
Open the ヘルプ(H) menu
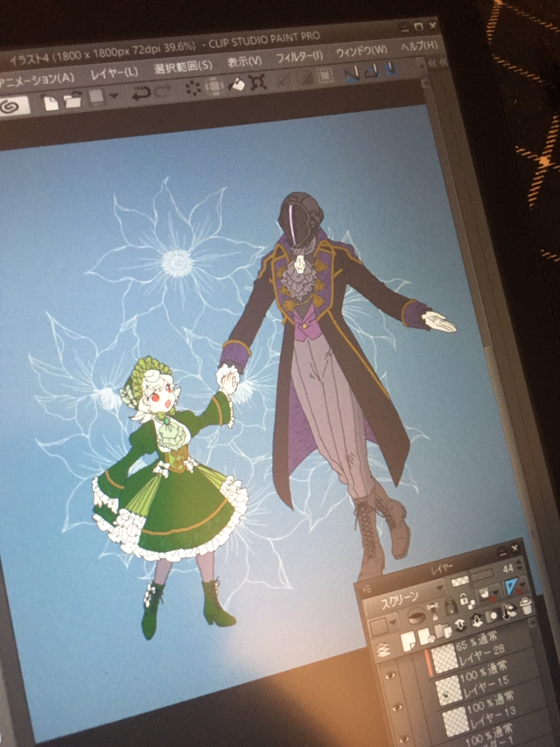tap(419, 45)
